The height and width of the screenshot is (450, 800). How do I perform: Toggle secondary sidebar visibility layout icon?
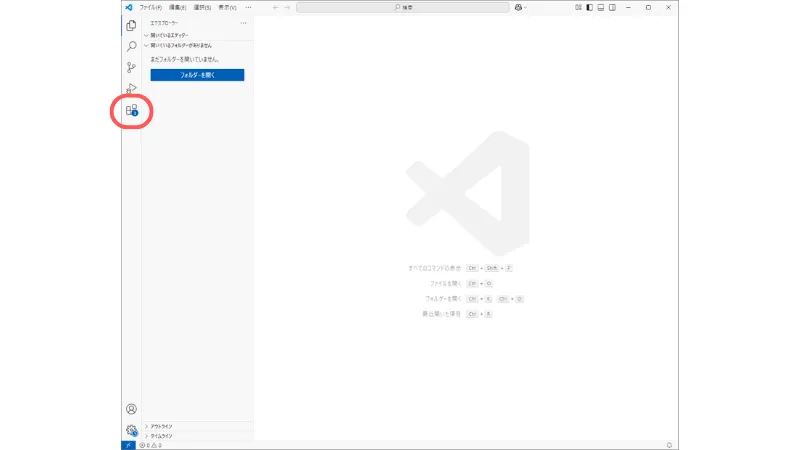click(x=613, y=7)
